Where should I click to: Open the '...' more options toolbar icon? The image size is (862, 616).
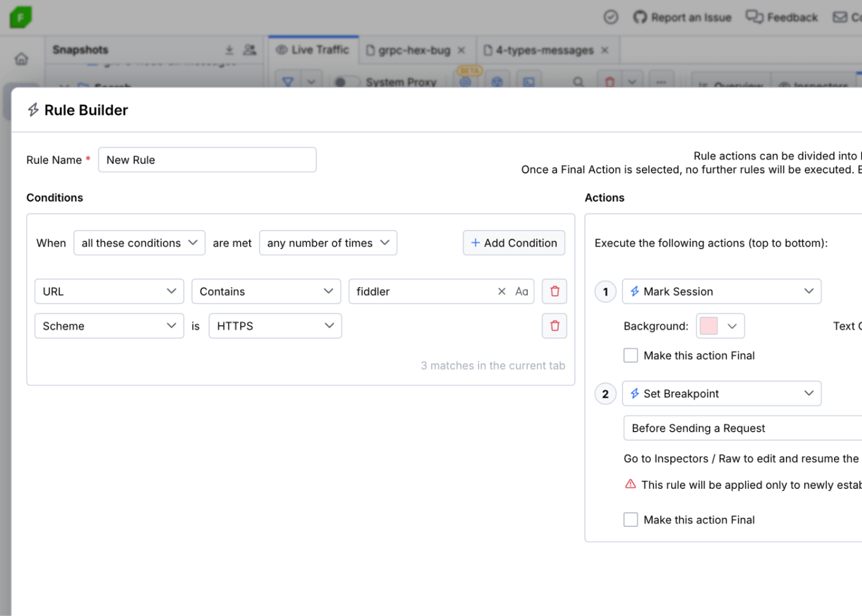click(661, 83)
